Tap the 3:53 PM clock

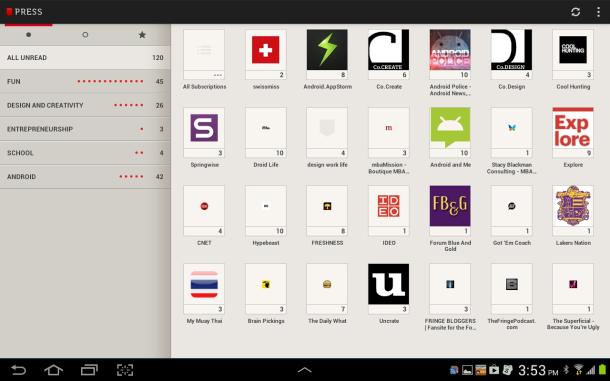(538, 370)
